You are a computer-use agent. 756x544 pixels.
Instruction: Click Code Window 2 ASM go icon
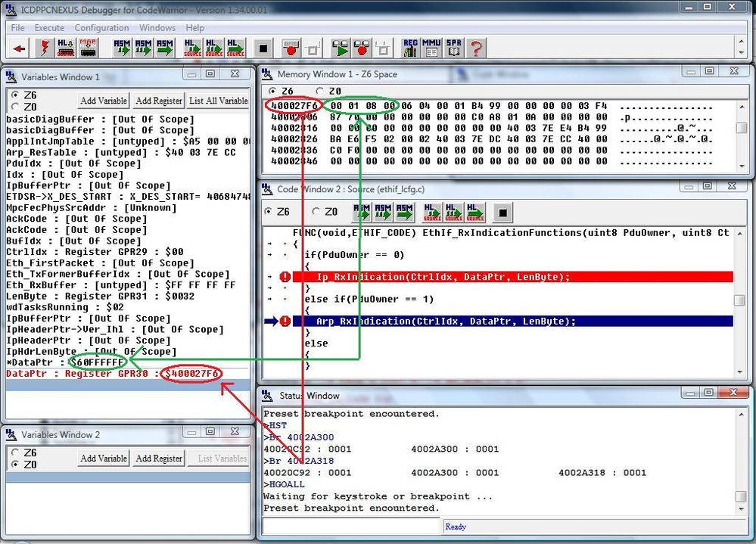pyautogui.click(x=405, y=212)
